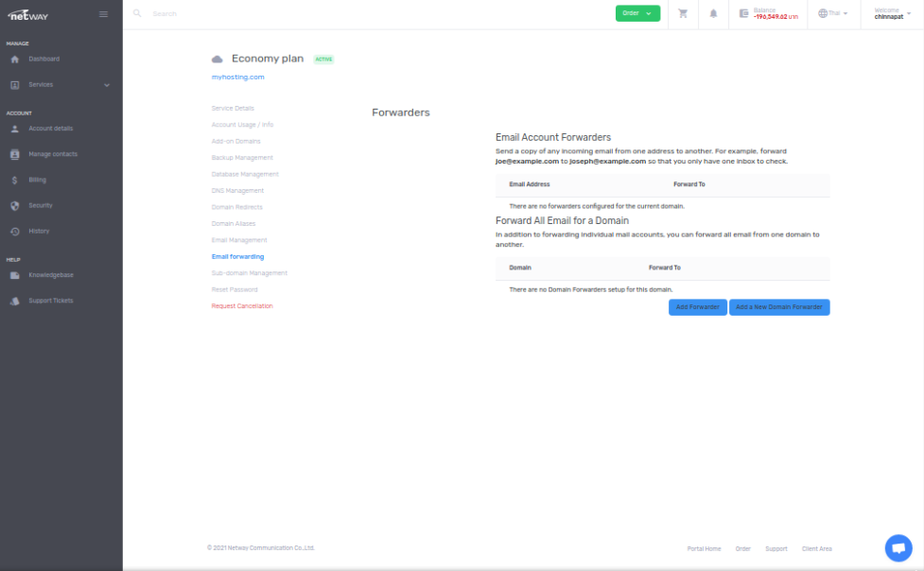Click the hamburger menu icon in sidebar
The height and width of the screenshot is (571, 924).
(x=103, y=14)
